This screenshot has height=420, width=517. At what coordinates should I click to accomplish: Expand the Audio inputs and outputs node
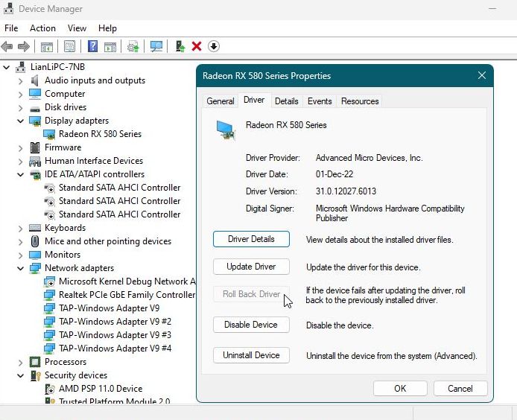[20, 81]
